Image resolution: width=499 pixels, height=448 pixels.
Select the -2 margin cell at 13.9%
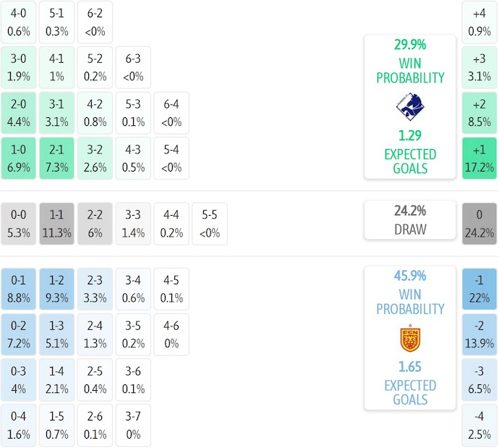coord(479,334)
